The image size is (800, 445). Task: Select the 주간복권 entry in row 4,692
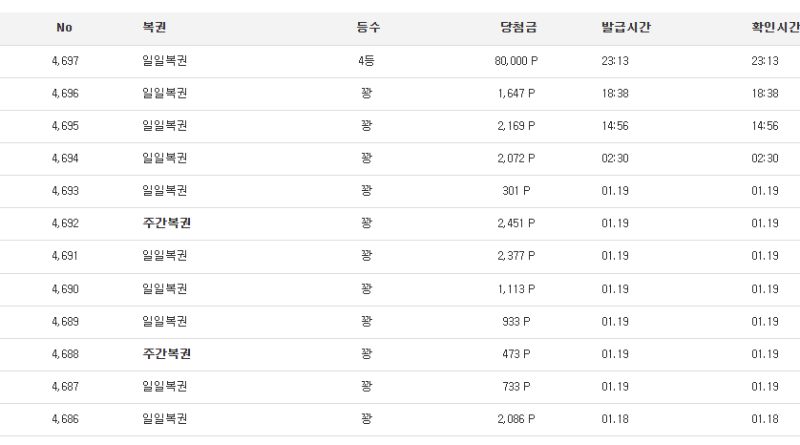[x=167, y=223]
